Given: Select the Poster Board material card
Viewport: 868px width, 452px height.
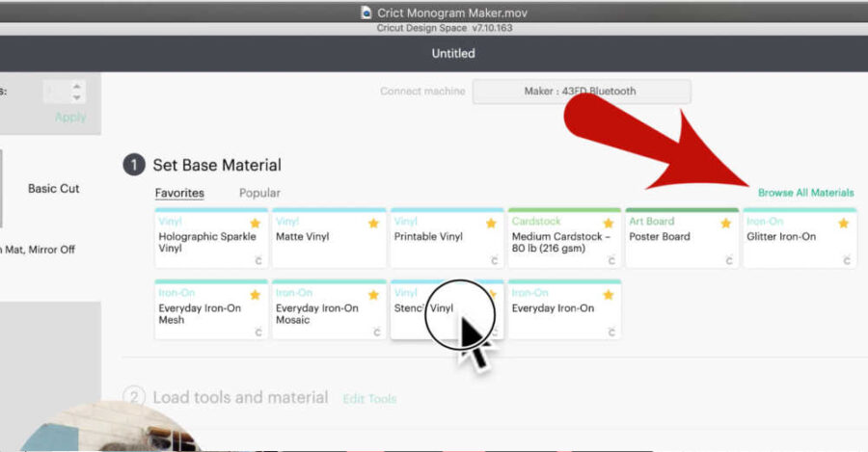Looking at the screenshot, I should (x=682, y=238).
